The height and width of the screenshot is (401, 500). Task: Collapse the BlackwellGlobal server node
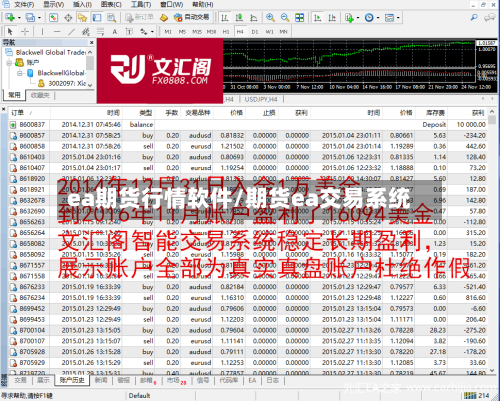point(19,73)
